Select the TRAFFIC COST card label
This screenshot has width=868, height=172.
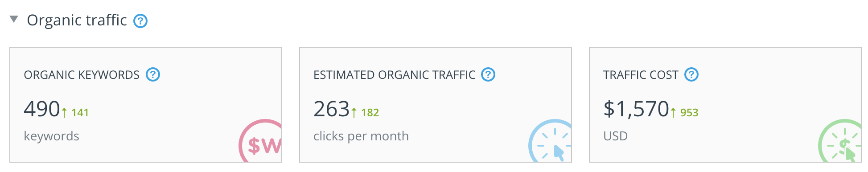click(x=641, y=75)
